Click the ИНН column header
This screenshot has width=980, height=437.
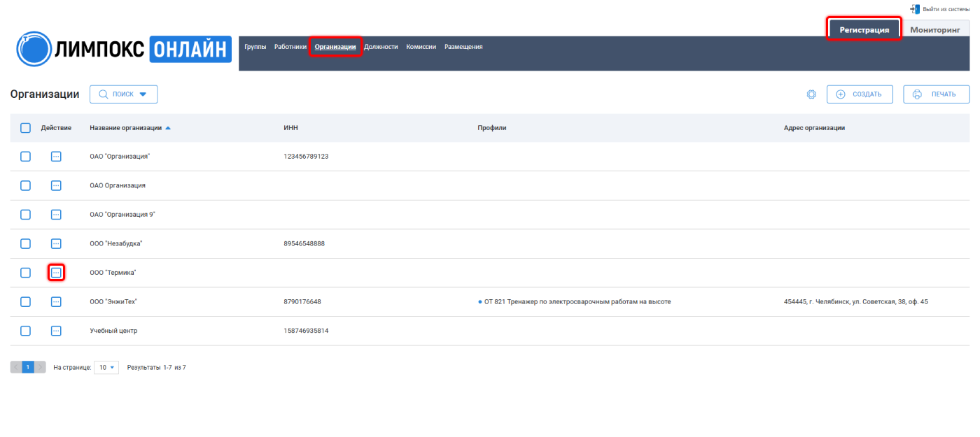291,128
